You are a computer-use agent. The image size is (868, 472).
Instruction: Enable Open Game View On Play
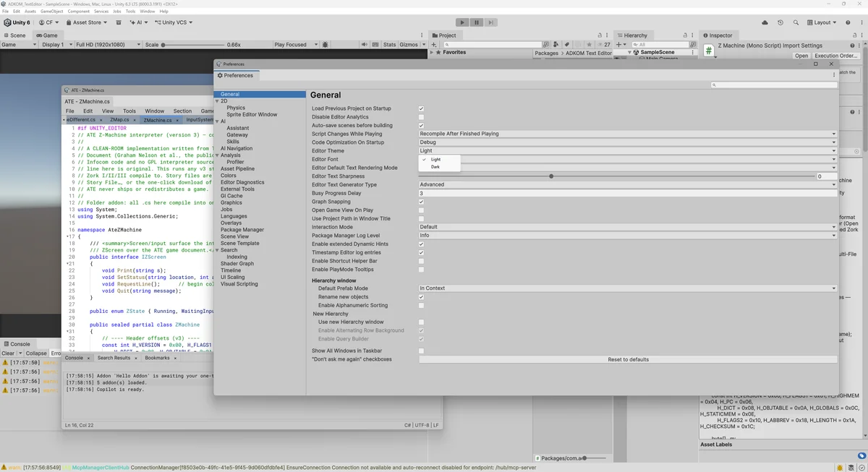pos(422,210)
